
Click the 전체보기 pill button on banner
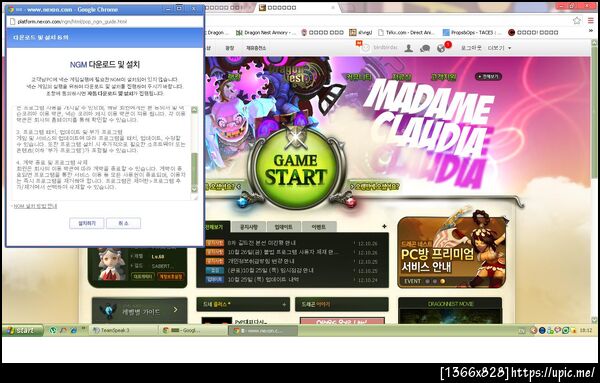pos(488,77)
